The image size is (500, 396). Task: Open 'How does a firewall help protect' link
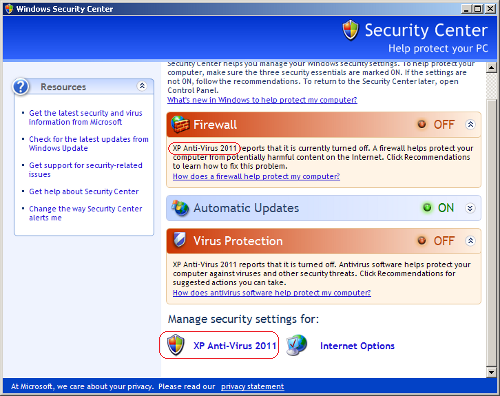256,176
